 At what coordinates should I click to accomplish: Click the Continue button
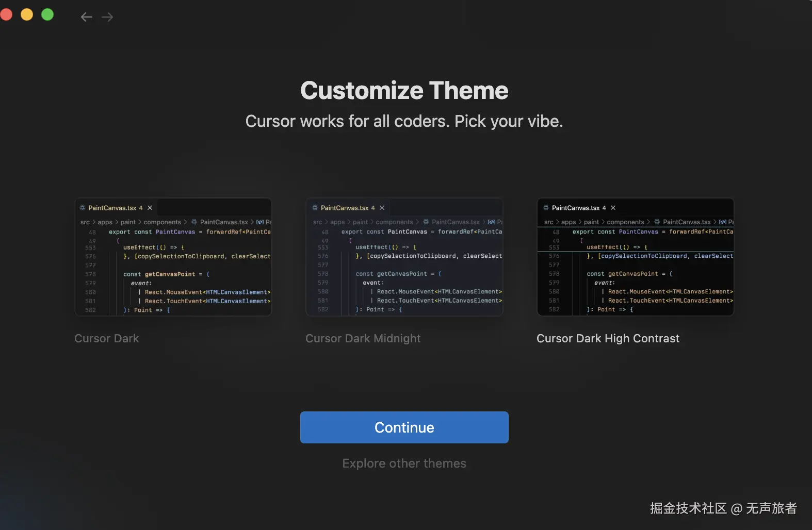(x=404, y=427)
